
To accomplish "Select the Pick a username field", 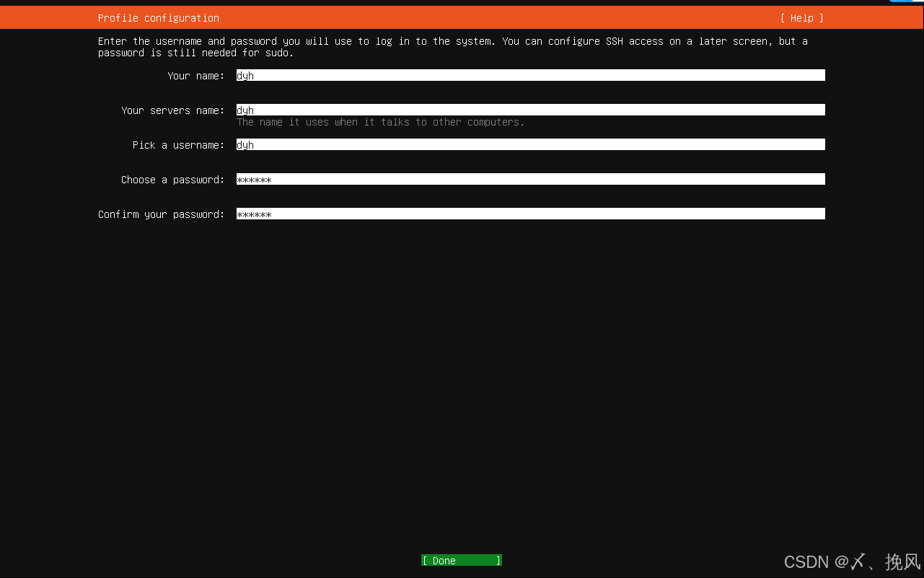I will pyautogui.click(x=530, y=144).
